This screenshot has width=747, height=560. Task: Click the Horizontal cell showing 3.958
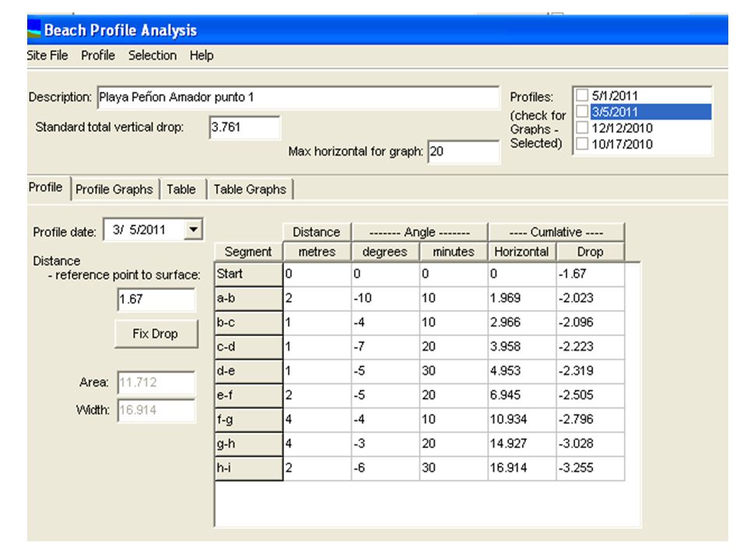tap(522, 347)
